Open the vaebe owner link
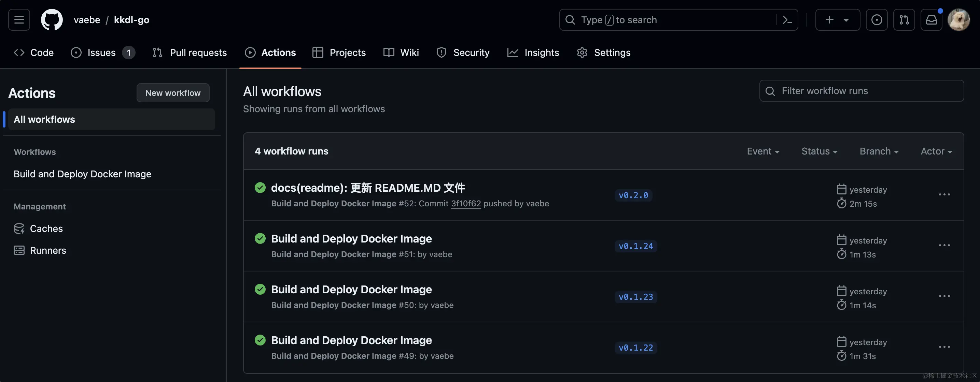Screen dimensions: 980x382 coord(87,20)
